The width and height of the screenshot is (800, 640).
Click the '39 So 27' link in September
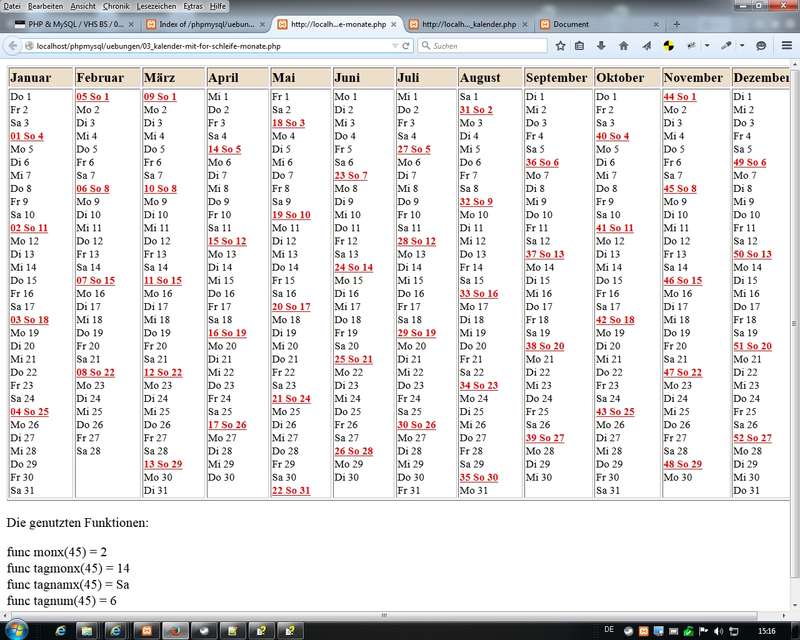pyautogui.click(x=545, y=438)
